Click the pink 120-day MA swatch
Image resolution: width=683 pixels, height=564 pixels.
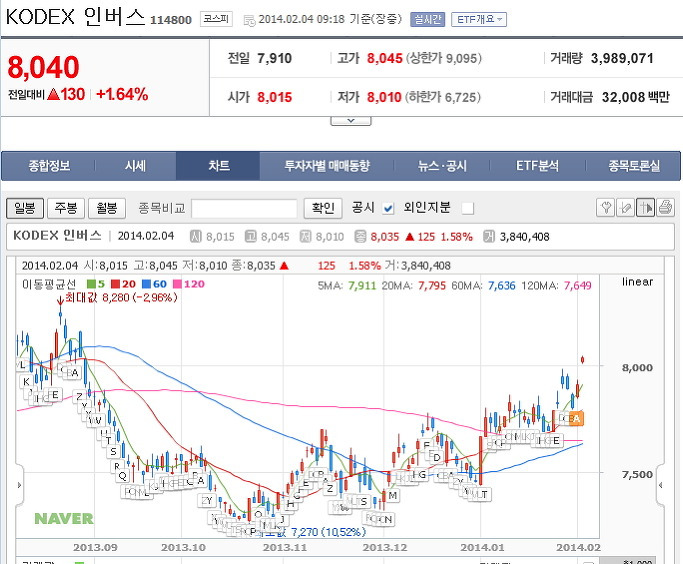pyautogui.click(x=177, y=284)
